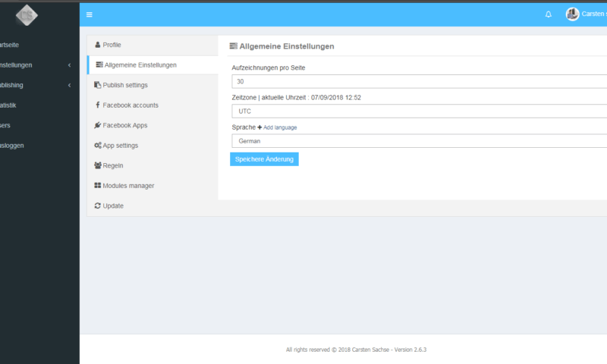
Task: Click the Add language link
Action: pos(280,127)
